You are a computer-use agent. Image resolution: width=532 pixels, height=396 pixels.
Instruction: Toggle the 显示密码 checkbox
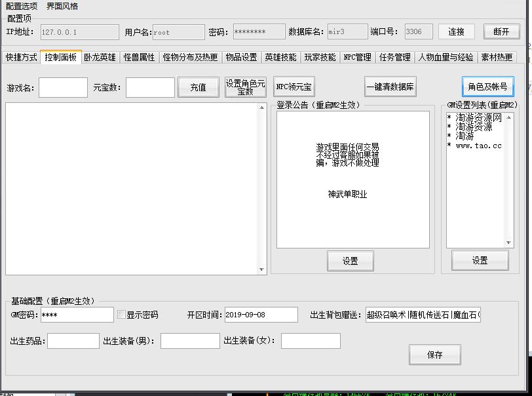(121, 315)
